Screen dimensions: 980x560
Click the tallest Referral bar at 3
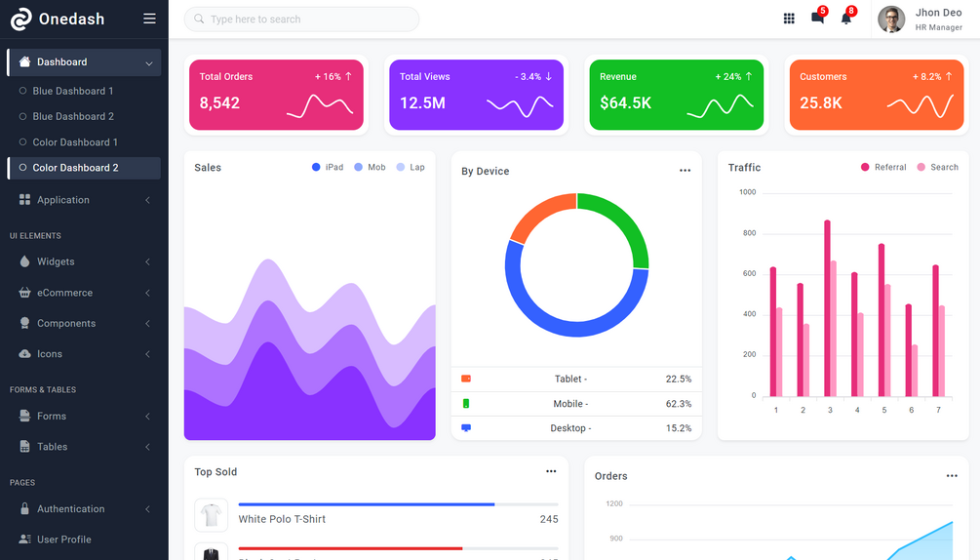827,308
